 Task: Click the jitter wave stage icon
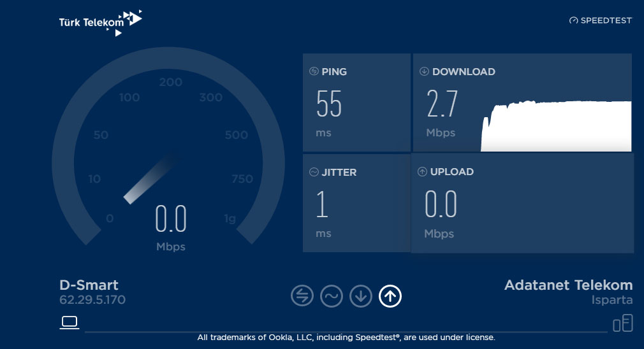(332, 296)
